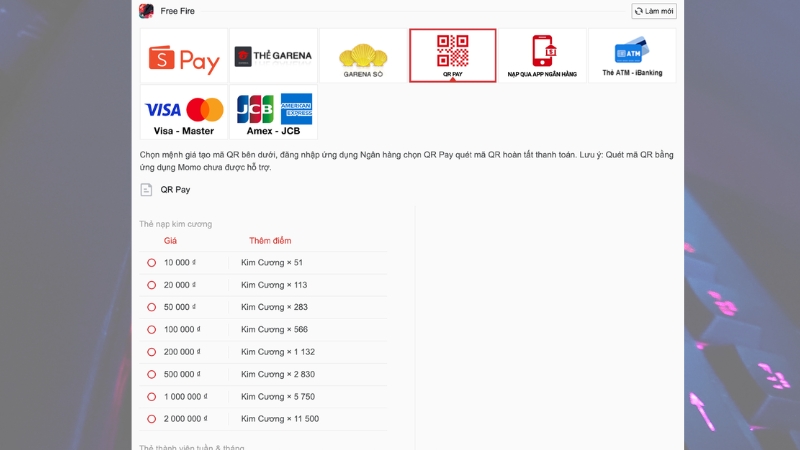The width and height of the screenshot is (800, 450).
Task: Click the Free Fire game icon
Action: pos(146,11)
